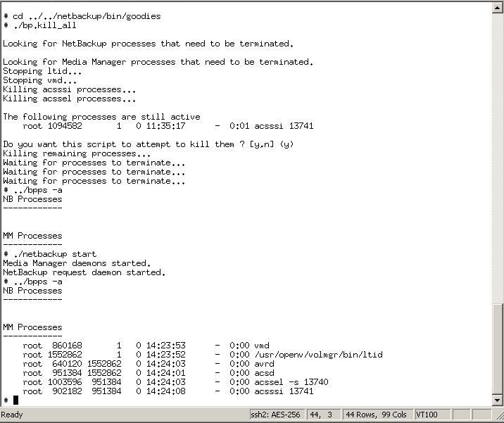
Task: Click the 'Stopping ltid...' line
Action: pos(42,71)
